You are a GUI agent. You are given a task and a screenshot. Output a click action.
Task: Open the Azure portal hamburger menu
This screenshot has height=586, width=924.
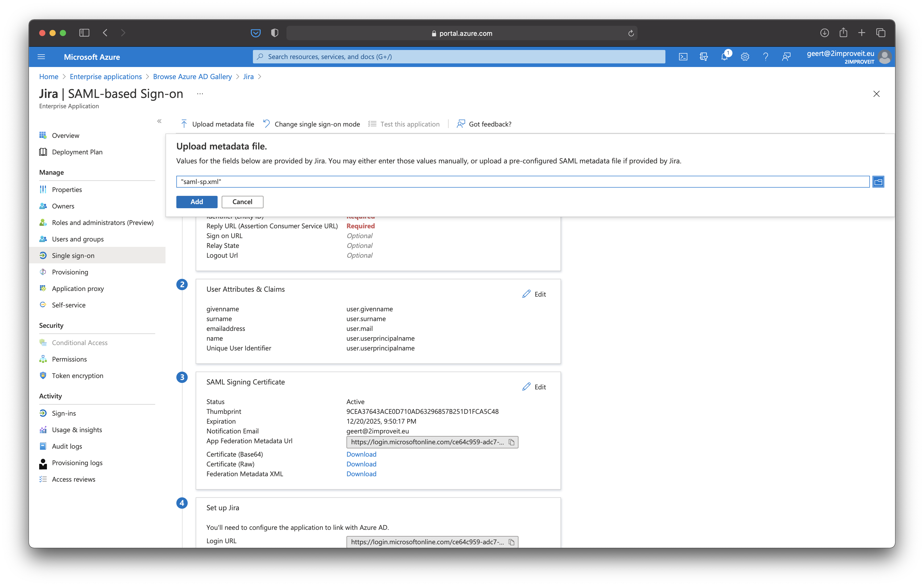(42, 57)
